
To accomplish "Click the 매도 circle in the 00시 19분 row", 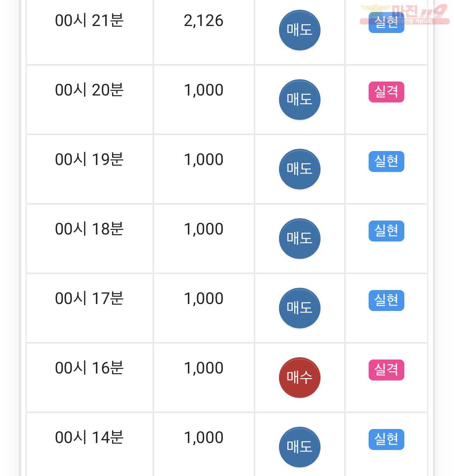I will click(x=300, y=169).
